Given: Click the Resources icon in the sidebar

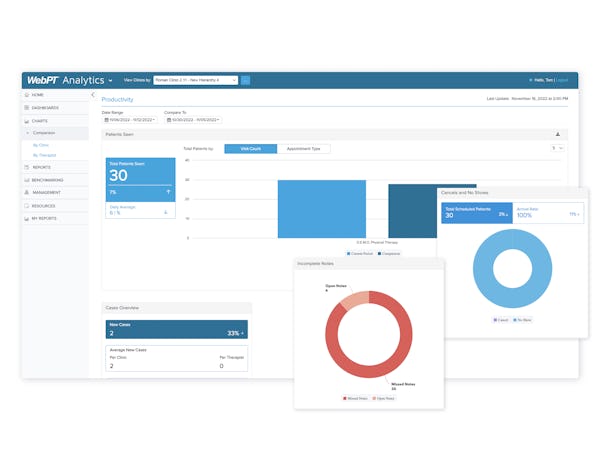Looking at the screenshot, I should [26, 205].
